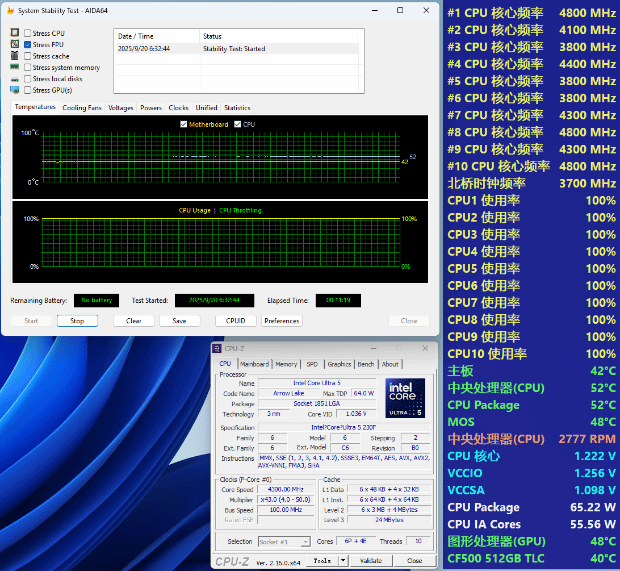Click the monitor icon beside Stress GPU(s)

(x=15, y=90)
